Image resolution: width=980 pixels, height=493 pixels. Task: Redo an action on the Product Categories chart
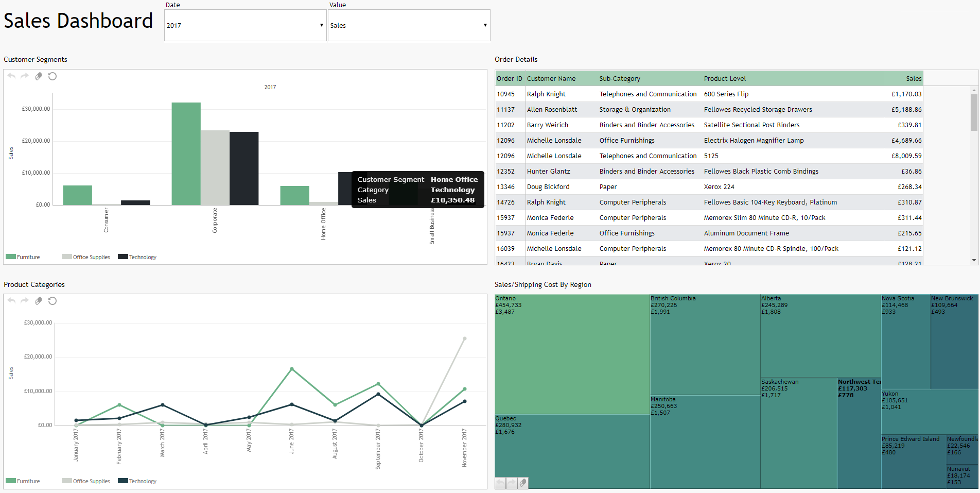tap(25, 301)
